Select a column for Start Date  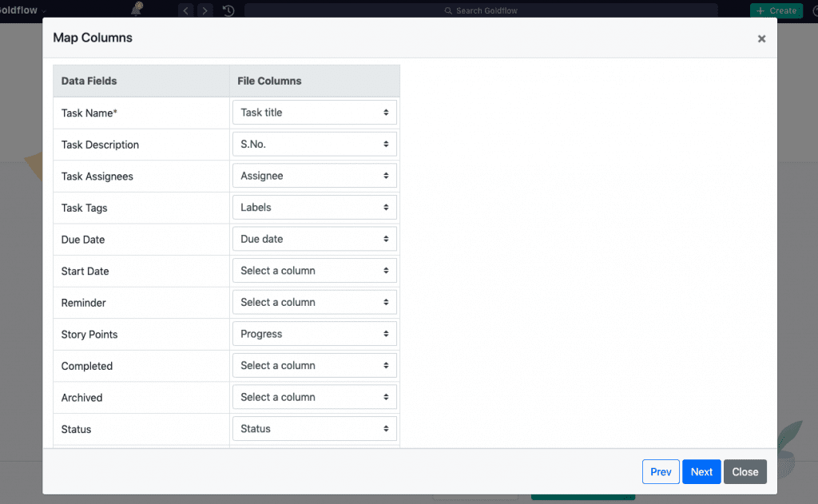point(315,270)
